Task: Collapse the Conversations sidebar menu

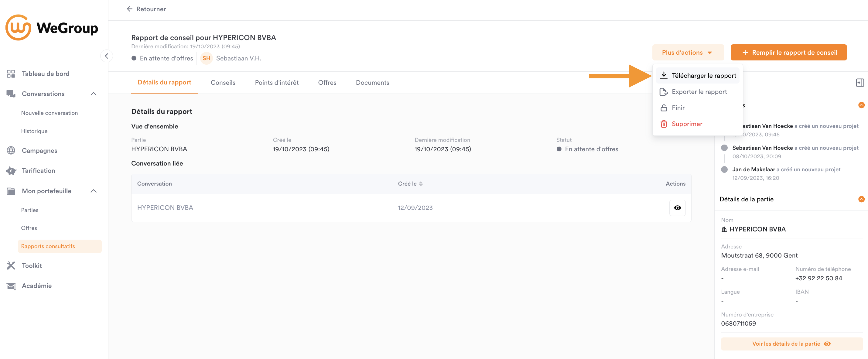Action: coord(94,94)
